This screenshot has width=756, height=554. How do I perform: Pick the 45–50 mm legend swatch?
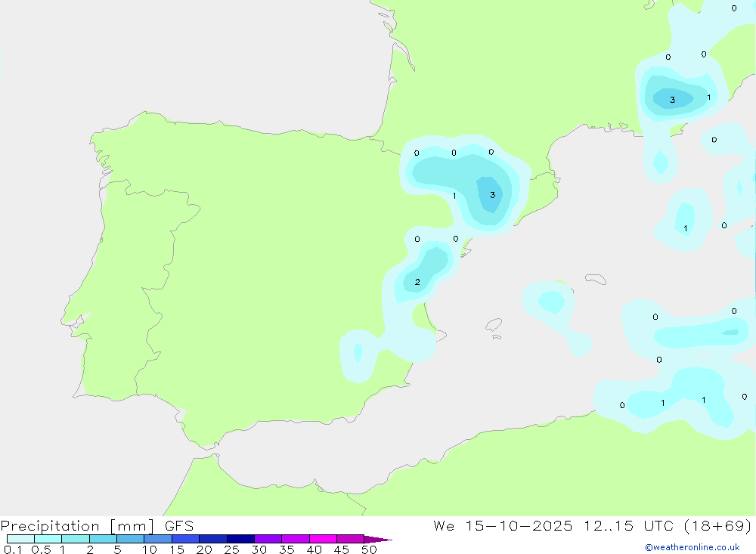(350, 539)
